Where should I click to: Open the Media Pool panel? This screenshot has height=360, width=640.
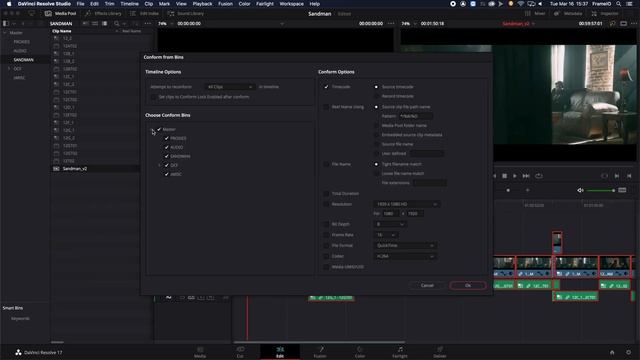click(60, 13)
